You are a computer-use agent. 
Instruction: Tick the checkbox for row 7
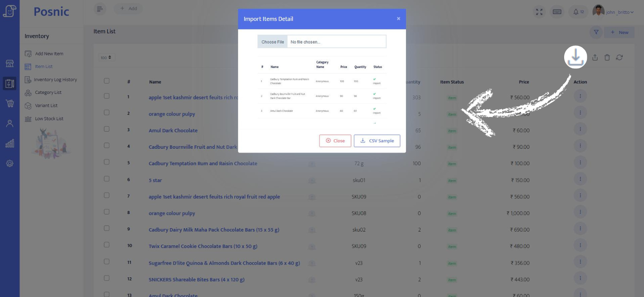coord(106,196)
